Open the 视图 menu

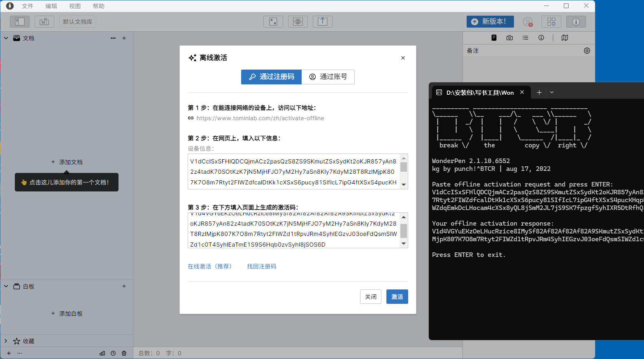tap(75, 6)
